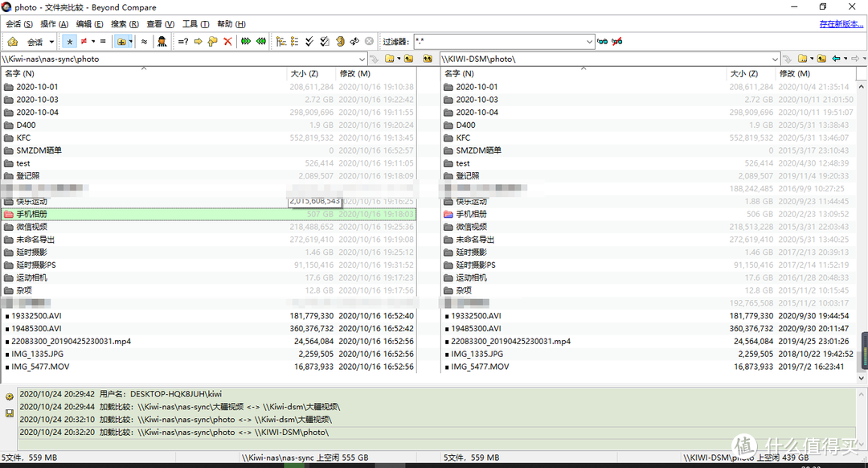Open the 工具 (T) menu

pyautogui.click(x=196, y=24)
